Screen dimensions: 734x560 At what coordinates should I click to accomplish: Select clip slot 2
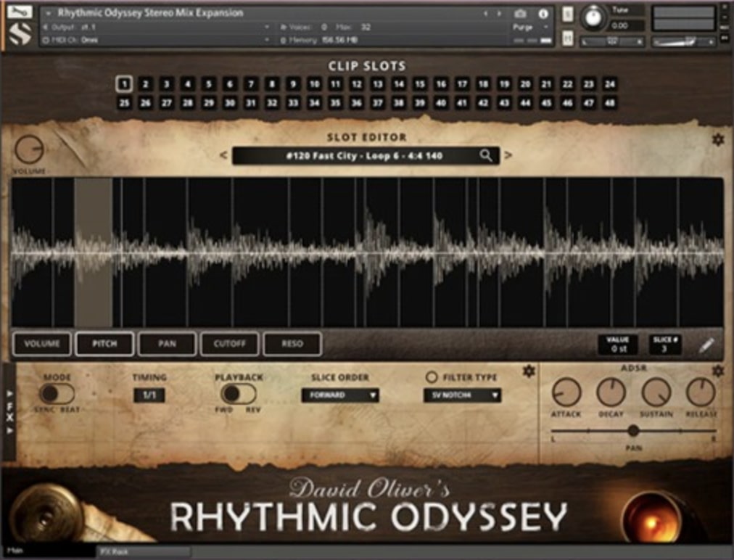tap(146, 84)
